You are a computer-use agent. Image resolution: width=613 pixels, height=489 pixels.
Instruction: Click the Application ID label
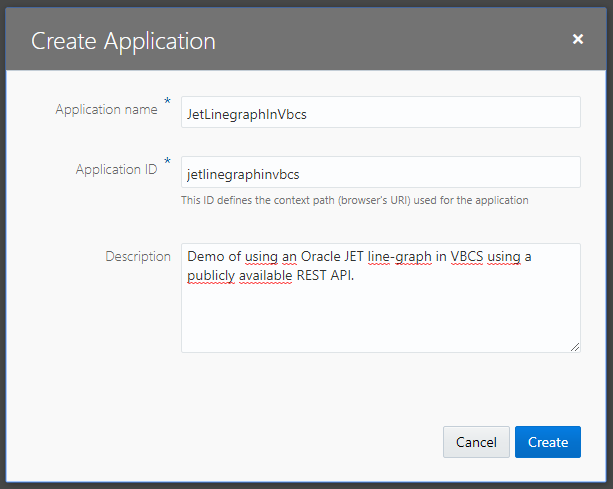116,170
